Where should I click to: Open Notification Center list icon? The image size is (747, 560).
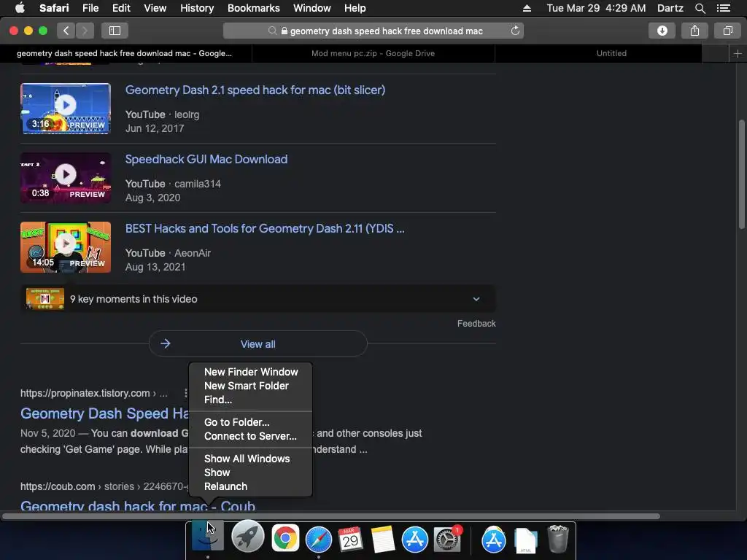[x=723, y=8]
